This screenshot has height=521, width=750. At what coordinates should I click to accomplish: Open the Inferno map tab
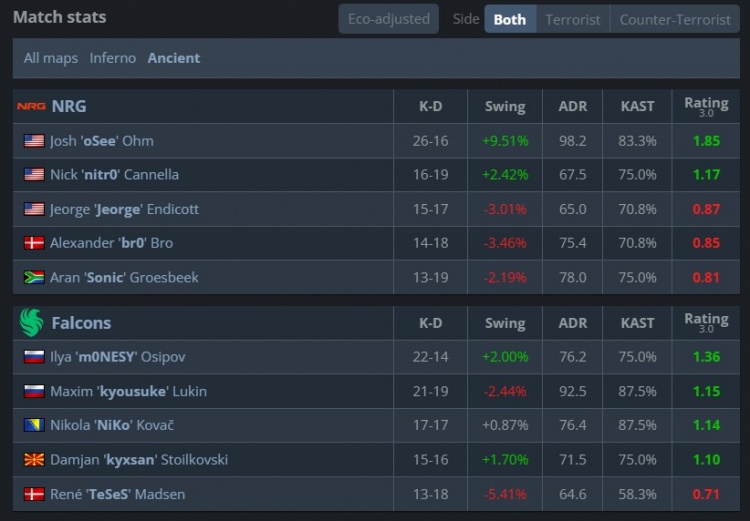[x=113, y=58]
